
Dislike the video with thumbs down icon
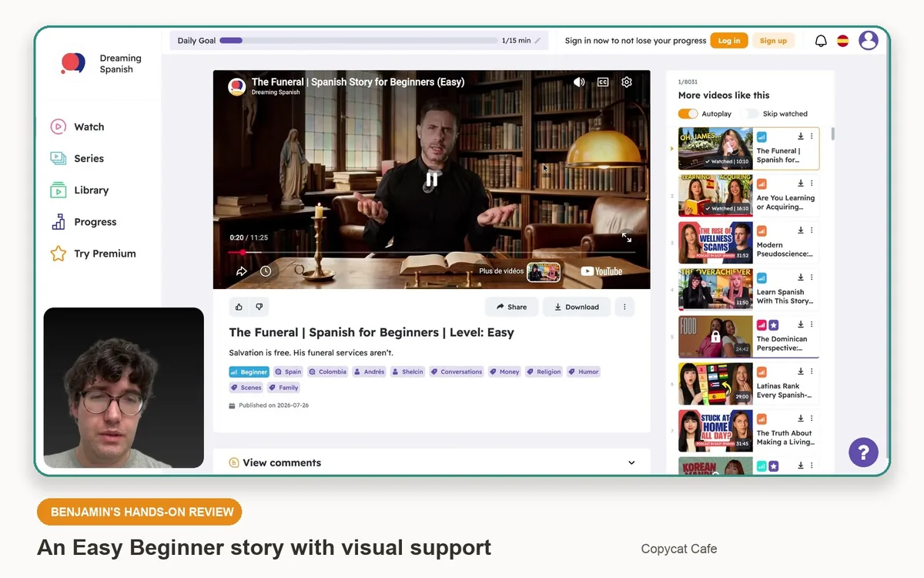pyautogui.click(x=259, y=307)
